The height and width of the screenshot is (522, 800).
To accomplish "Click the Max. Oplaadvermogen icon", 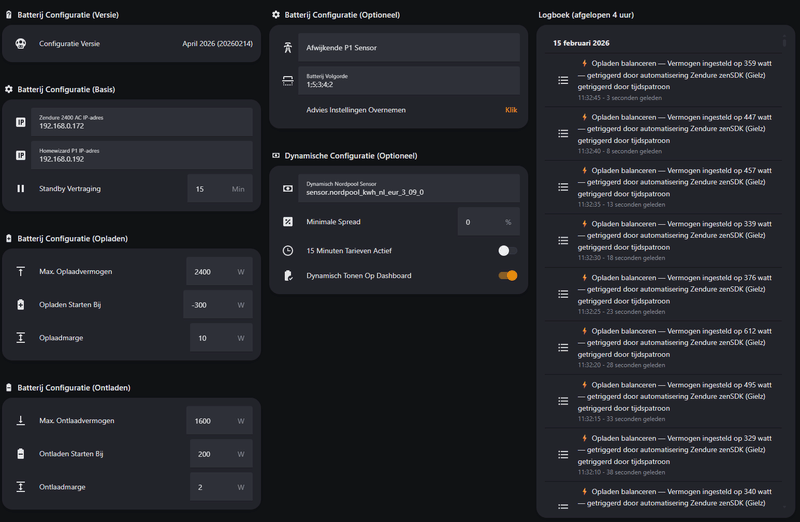I will pyautogui.click(x=21, y=272).
